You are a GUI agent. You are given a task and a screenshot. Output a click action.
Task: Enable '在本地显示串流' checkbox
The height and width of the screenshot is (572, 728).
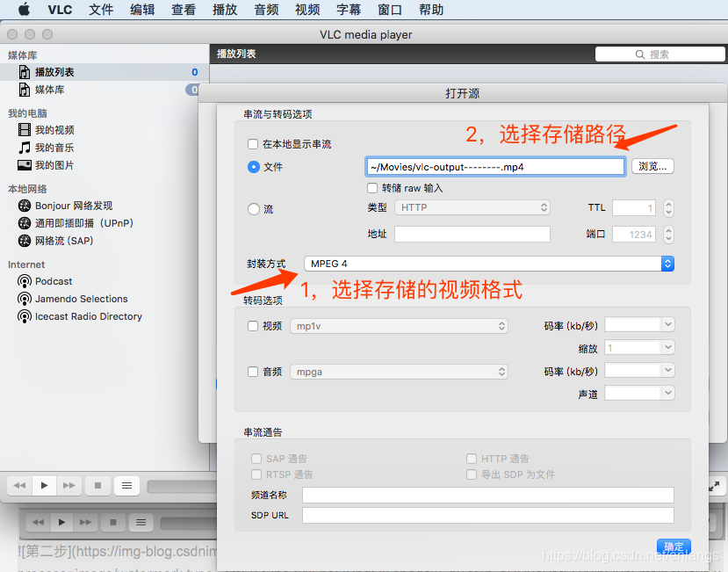253,144
